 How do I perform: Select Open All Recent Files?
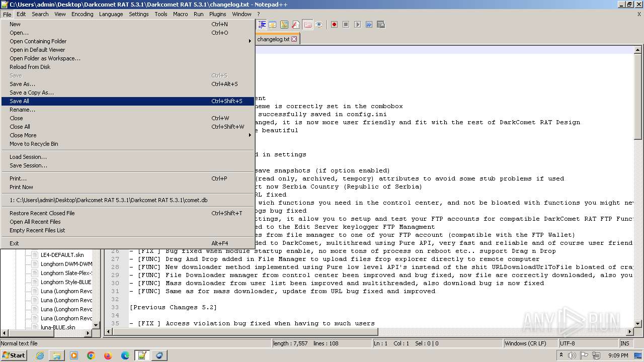[x=128, y=222]
